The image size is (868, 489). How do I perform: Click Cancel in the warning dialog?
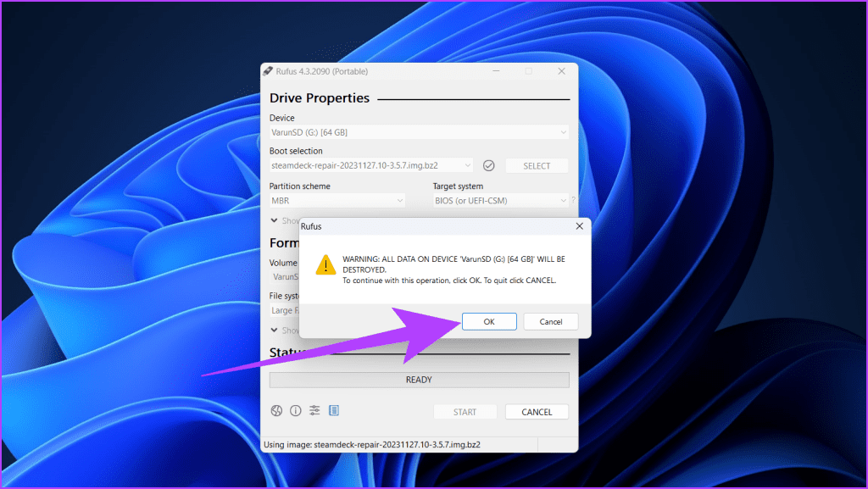(551, 321)
